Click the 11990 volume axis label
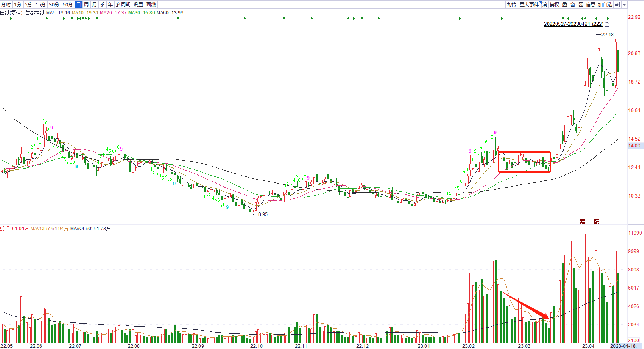Screen dimensions: 644x349 [635, 233]
